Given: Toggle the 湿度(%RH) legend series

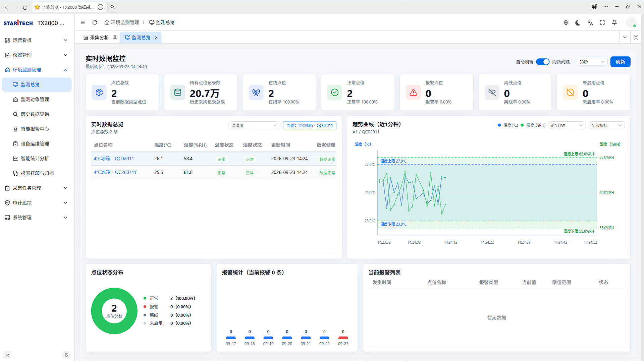Looking at the screenshot, I should [533, 125].
